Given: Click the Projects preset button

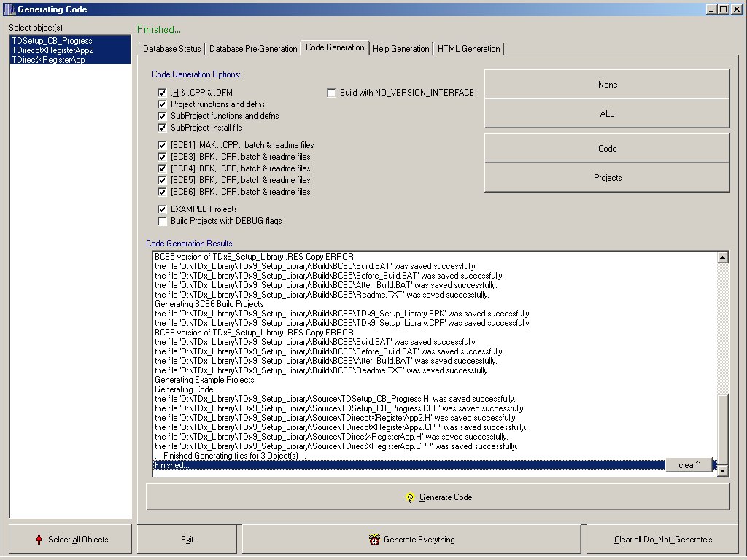Looking at the screenshot, I should (x=607, y=178).
